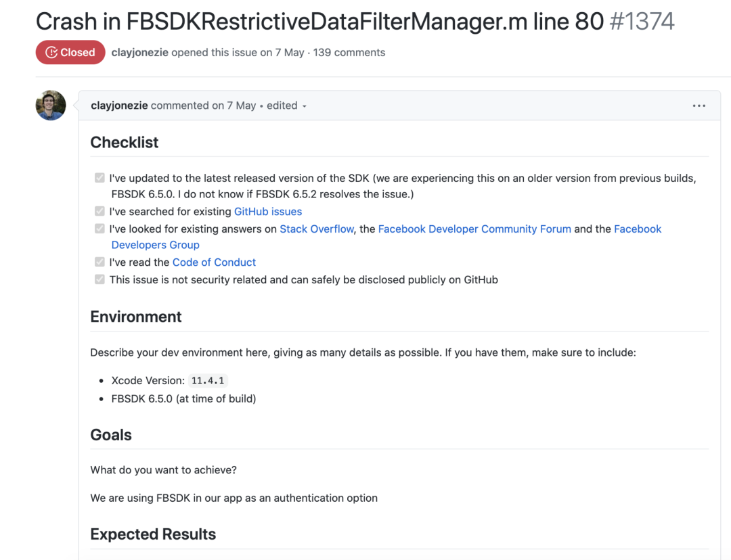Click the Xcode version 11.4.1 code tag
The width and height of the screenshot is (731, 560).
point(208,381)
